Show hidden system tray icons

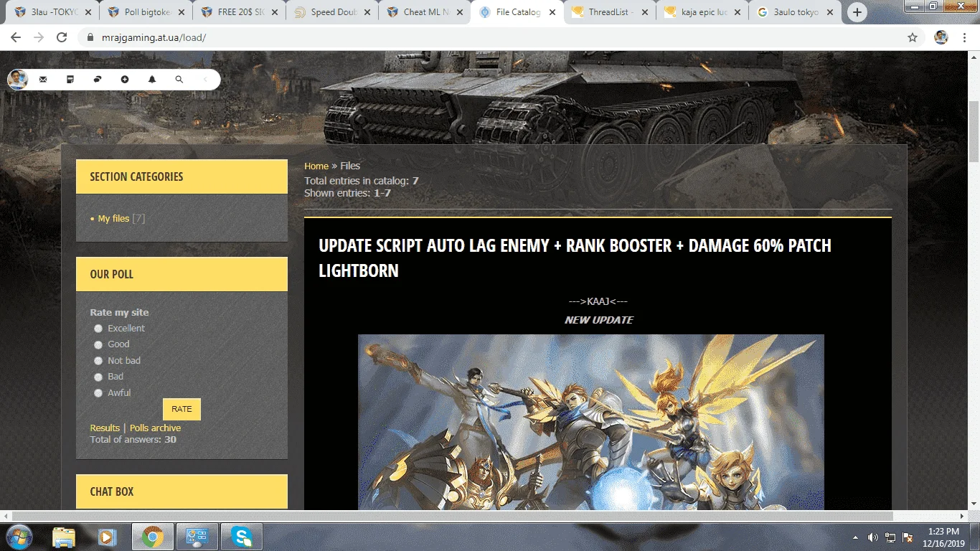click(855, 537)
